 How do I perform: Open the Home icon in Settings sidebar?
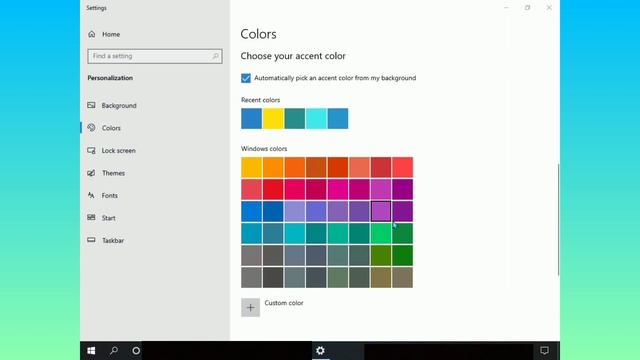(92, 34)
